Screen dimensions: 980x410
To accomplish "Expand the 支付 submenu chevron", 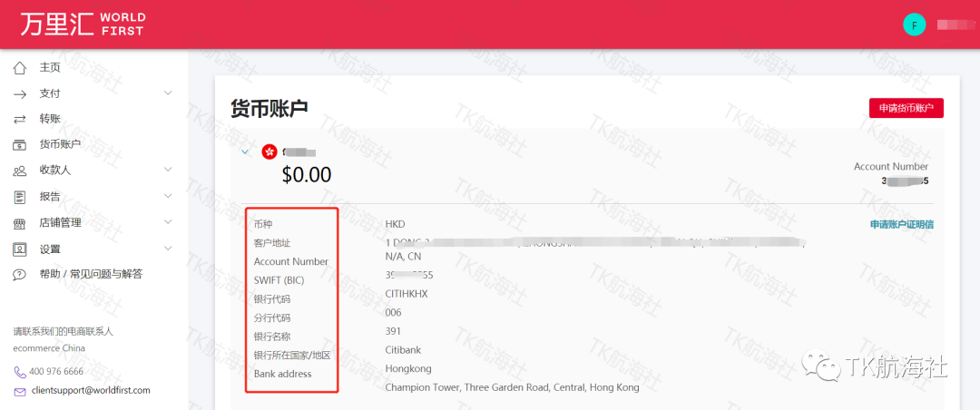I will click(x=168, y=93).
